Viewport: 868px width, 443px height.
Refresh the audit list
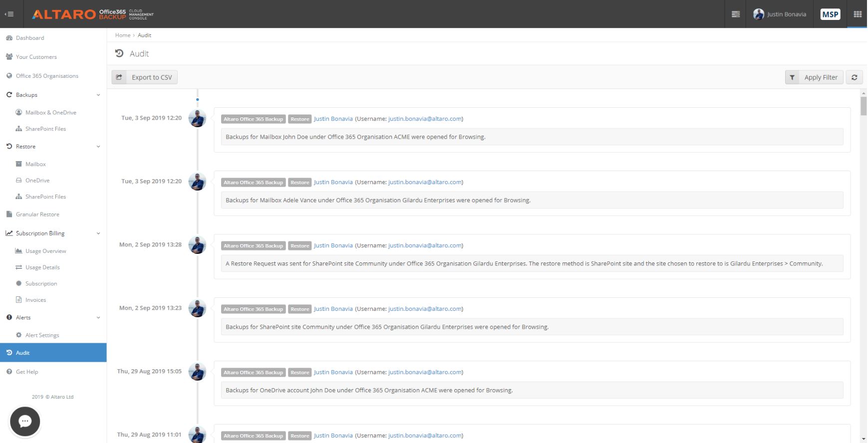pos(854,77)
